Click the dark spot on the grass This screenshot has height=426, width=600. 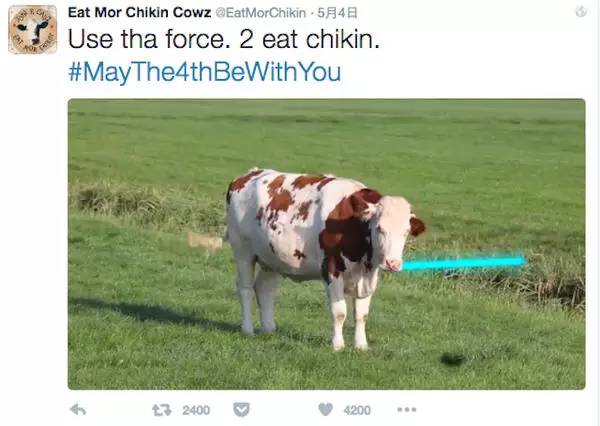(x=452, y=359)
